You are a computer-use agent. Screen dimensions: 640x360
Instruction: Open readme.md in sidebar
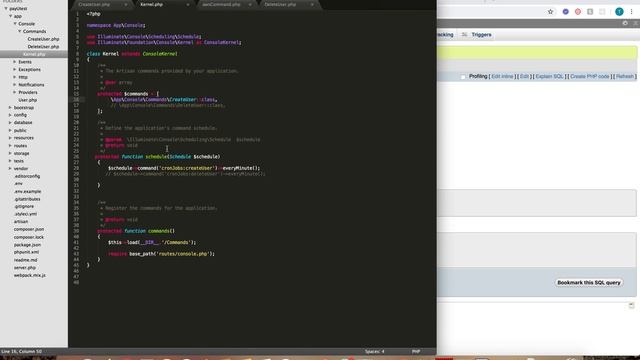25,260
